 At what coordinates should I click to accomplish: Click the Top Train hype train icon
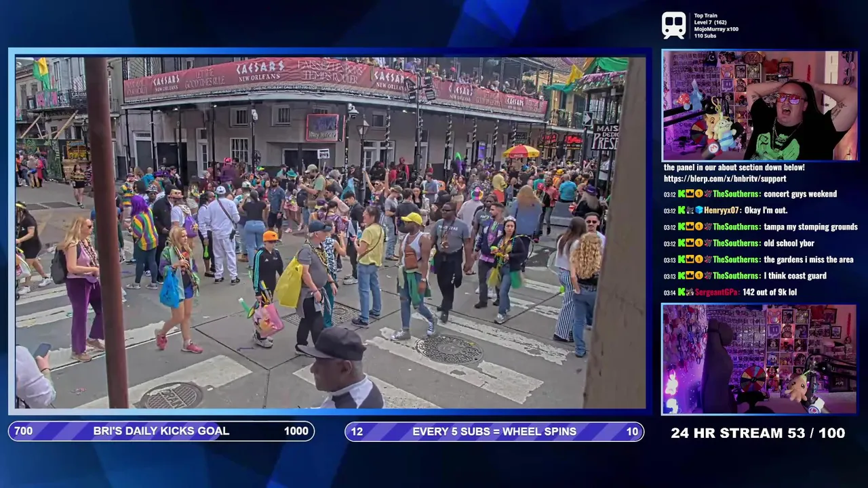[674, 26]
